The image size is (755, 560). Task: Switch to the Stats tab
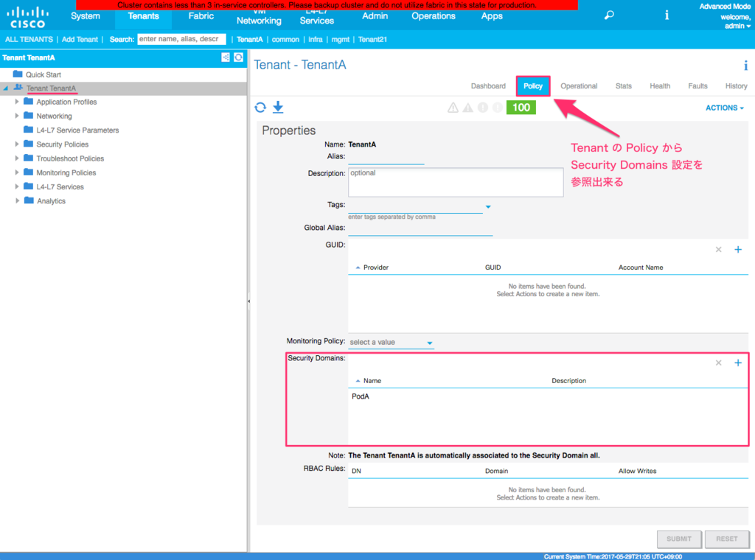point(624,86)
